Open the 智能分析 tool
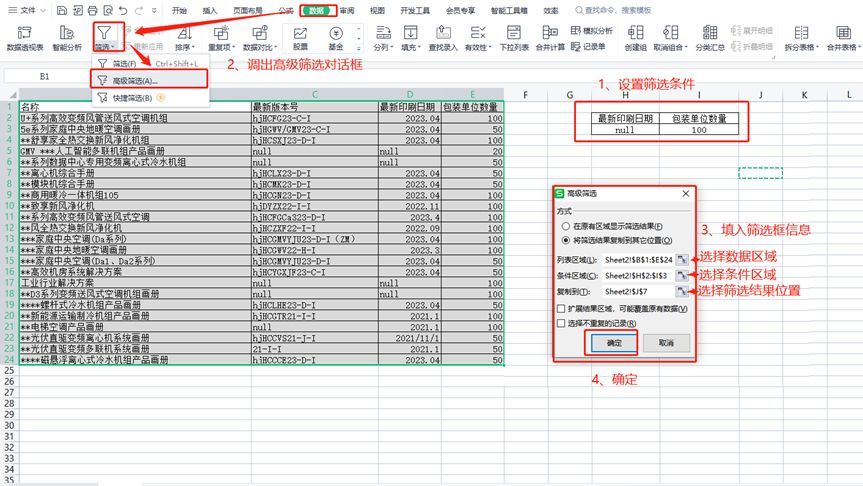 tap(67, 38)
